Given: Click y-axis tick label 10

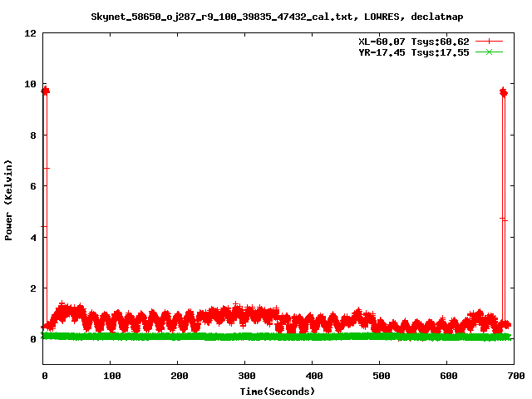Looking at the screenshot, I should tap(30, 84).
